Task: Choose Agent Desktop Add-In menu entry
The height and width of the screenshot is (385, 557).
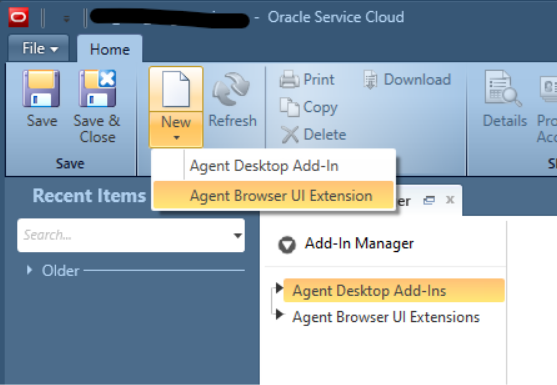Action: click(274, 166)
